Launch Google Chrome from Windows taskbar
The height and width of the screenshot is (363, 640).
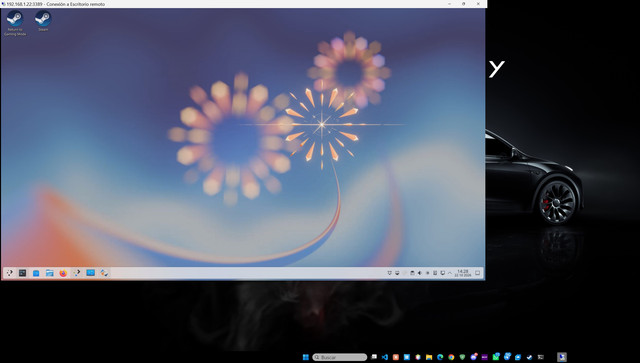coord(451,357)
